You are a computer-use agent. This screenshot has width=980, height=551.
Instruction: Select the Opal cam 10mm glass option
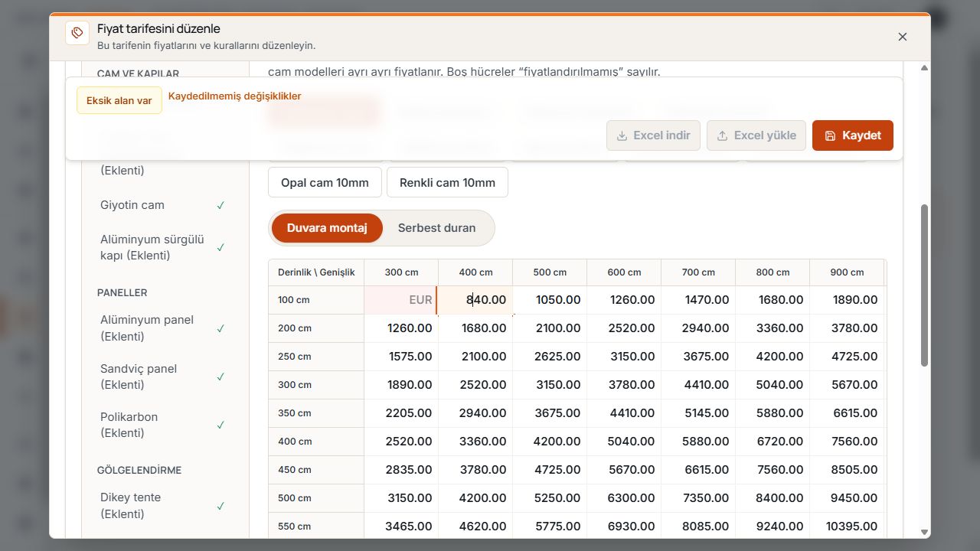tap(325, 182)
